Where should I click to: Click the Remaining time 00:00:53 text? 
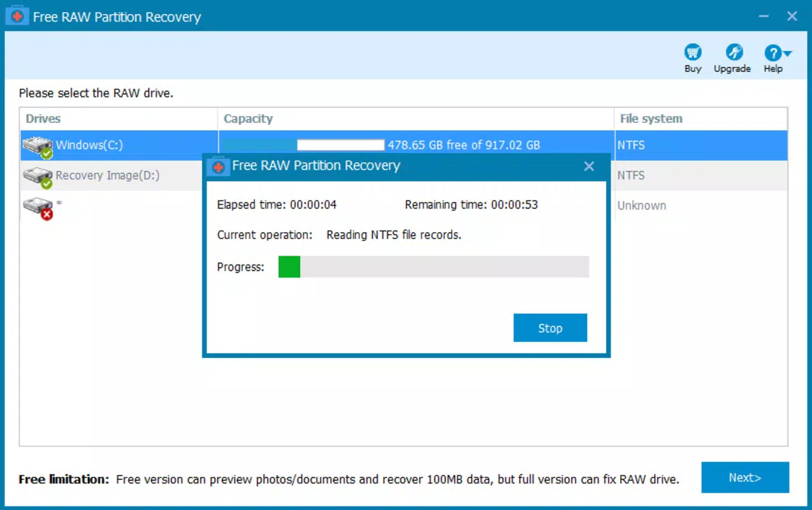pyautogui.click(x=471, y=205)
